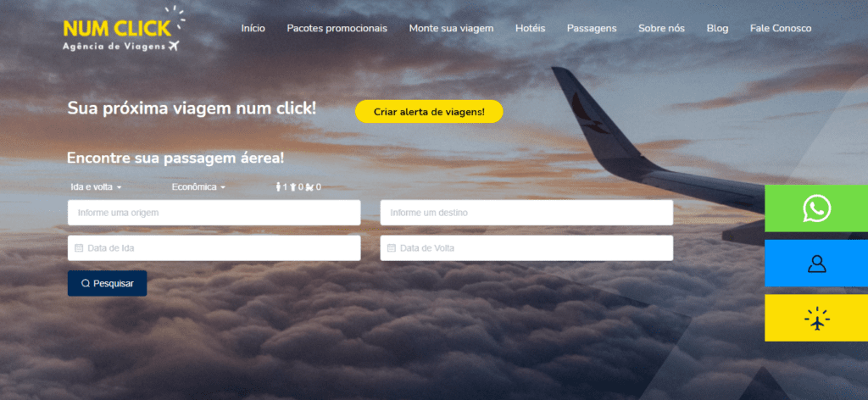Open the WhatsApp chat button
Image resolution: width=868 pixels, height=400 pixels.
coord(816,208)
